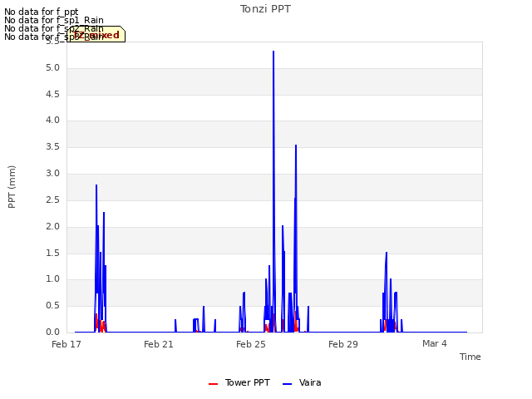The image size is (532, 399).
Task: Click the 0.0 y-axis tick label
Action: 52,332
